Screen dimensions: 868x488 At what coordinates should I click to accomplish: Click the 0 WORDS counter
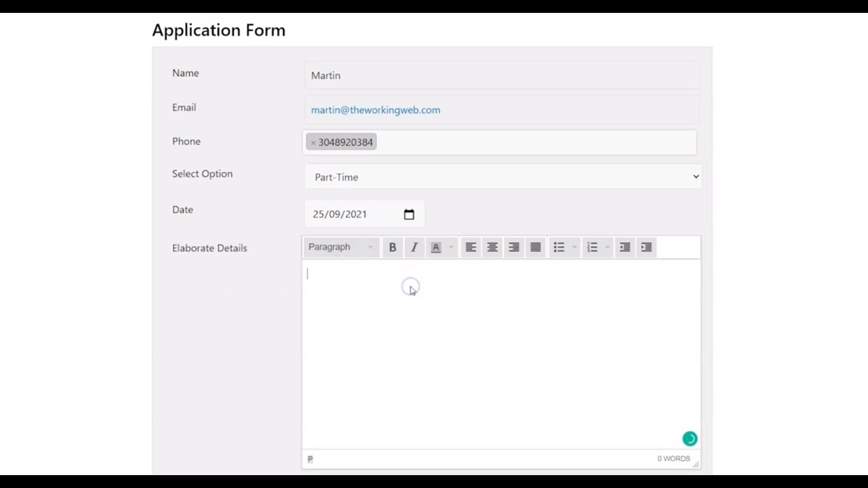pos(673,459)
